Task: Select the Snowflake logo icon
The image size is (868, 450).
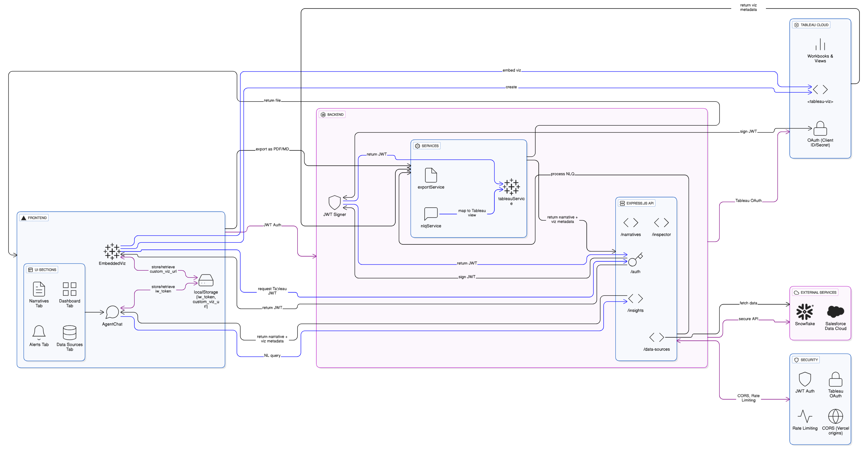Action: tap(804, 311)
